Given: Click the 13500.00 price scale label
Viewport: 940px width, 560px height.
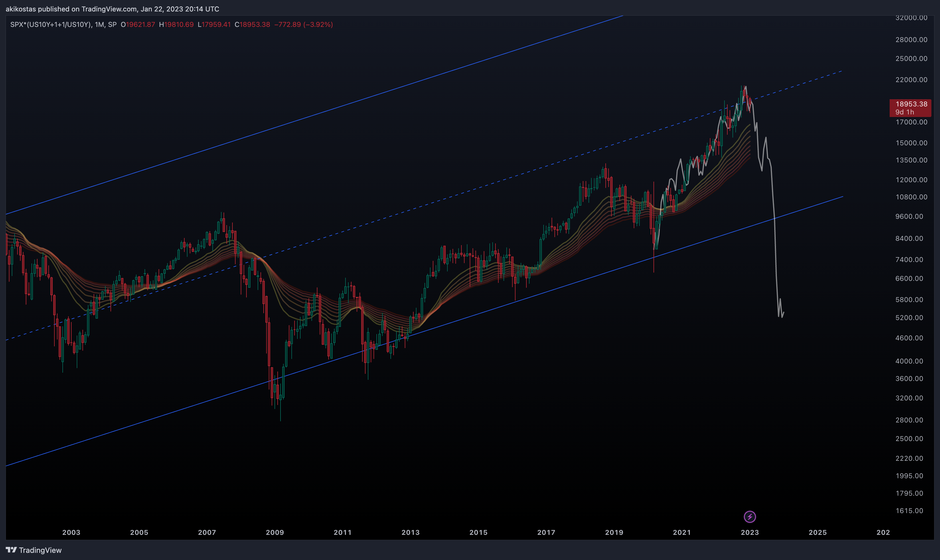Looking at the screenshot, I should [x=911, y=160].
